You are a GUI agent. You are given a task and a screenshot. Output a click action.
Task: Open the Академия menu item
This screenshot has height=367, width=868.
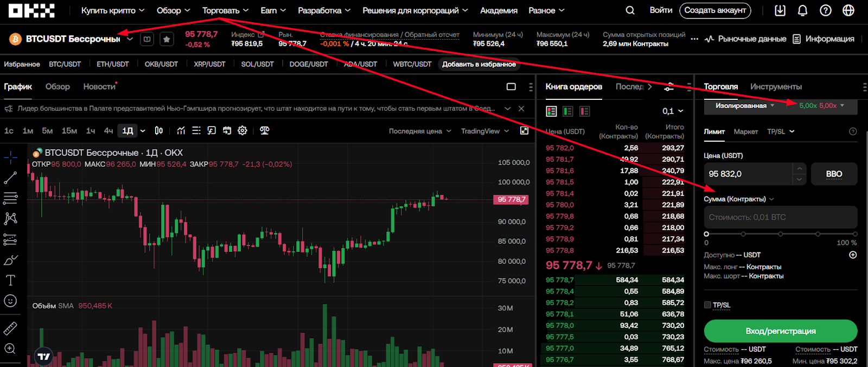click(499, 10)
